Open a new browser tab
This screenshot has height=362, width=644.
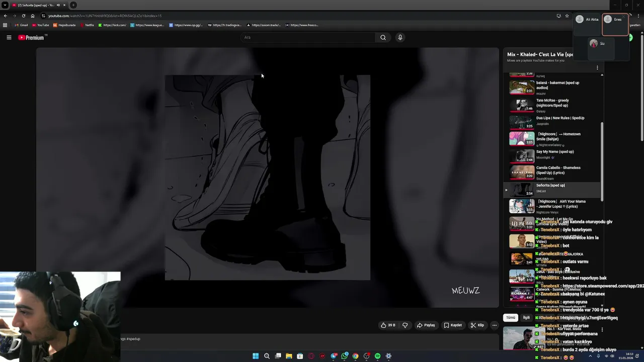coord(73,5)
